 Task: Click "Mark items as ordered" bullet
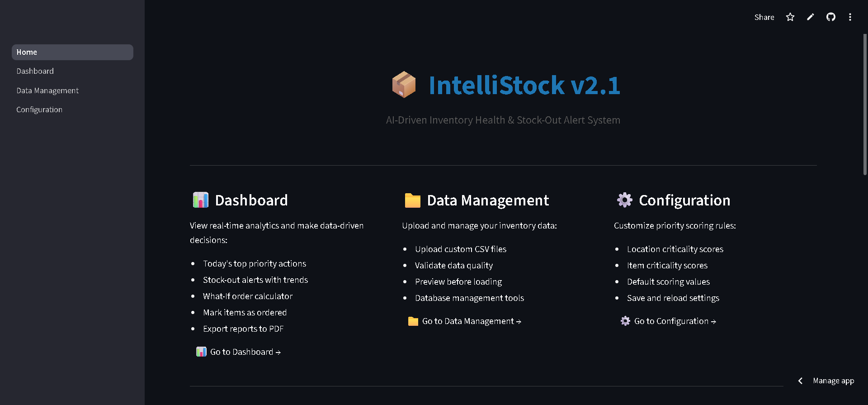click(245, 313)
